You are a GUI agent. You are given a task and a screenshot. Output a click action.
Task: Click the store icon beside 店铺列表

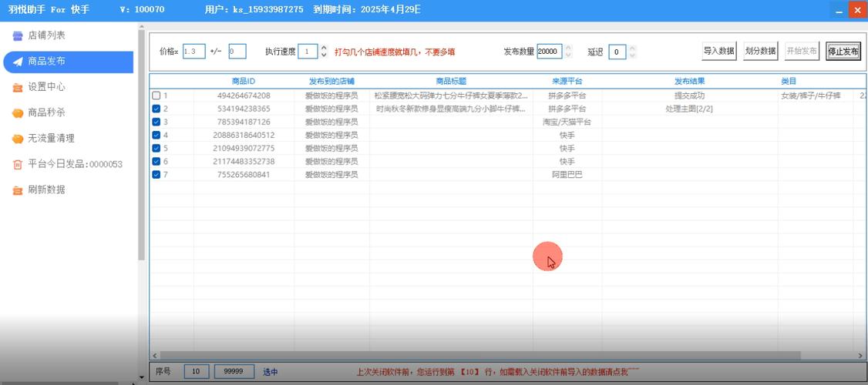coord(18,36)
